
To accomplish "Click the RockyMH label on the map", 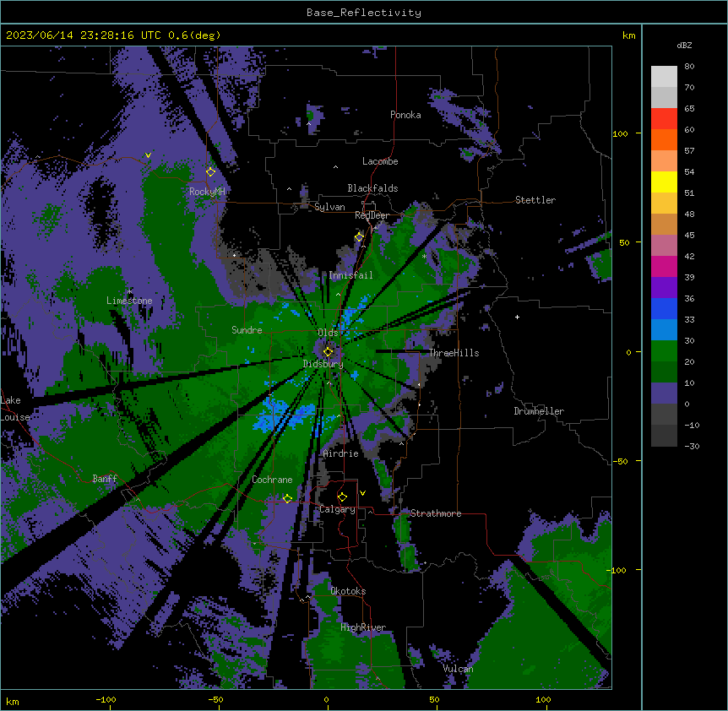I will pos(207,192).
